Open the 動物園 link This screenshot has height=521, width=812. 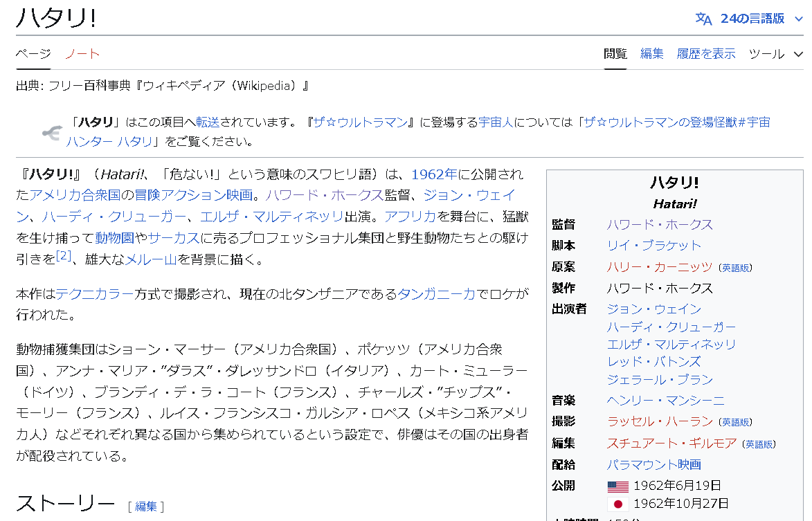[x=114, y=238]
